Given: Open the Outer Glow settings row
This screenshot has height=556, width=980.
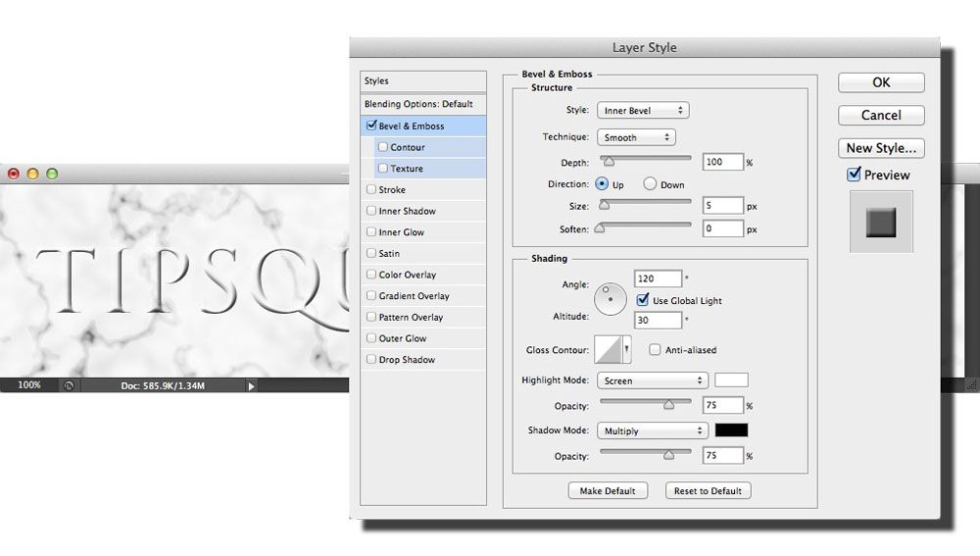Looking at the screenshot, I should pyautogui.click(x=423, y=338).
